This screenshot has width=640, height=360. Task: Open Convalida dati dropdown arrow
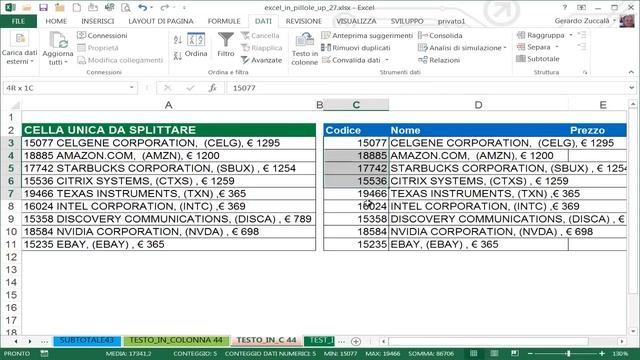[x=387, y=60]
